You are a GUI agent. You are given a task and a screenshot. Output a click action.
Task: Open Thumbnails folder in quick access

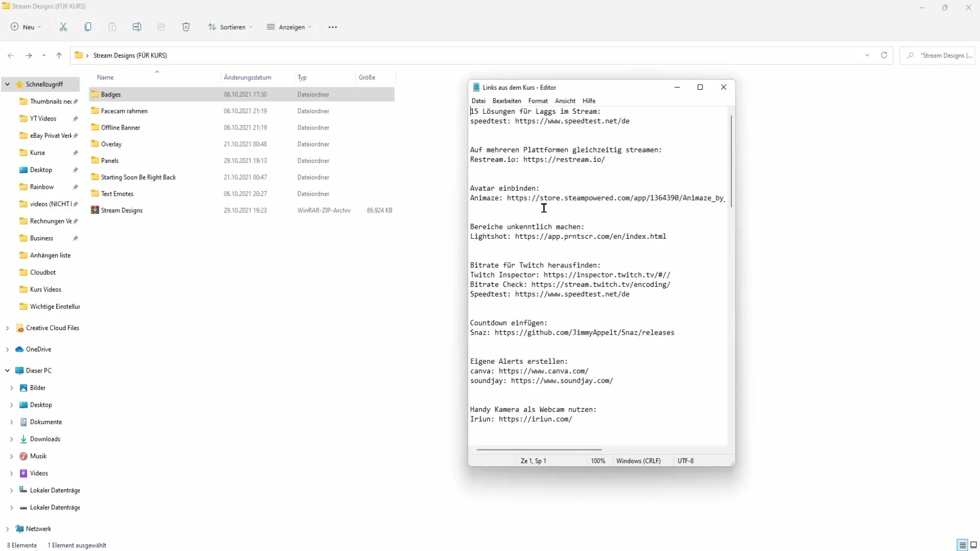(x=48, y=102)
